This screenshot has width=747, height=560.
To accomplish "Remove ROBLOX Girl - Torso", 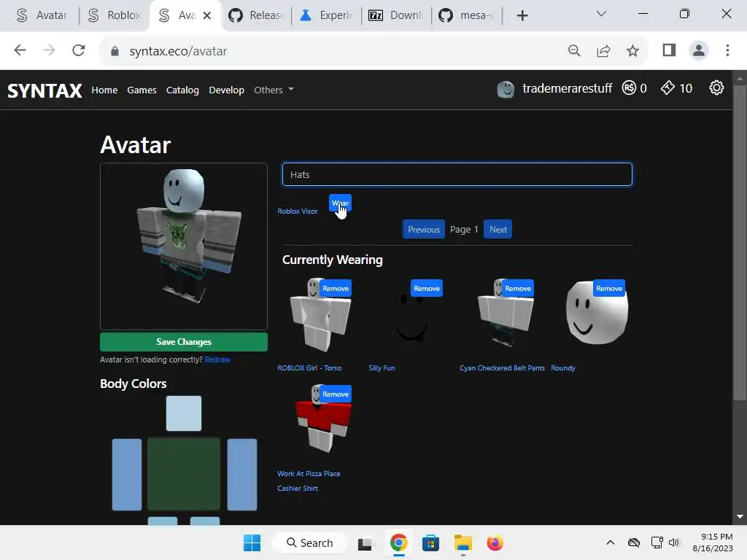I will (x=336, y=288).
